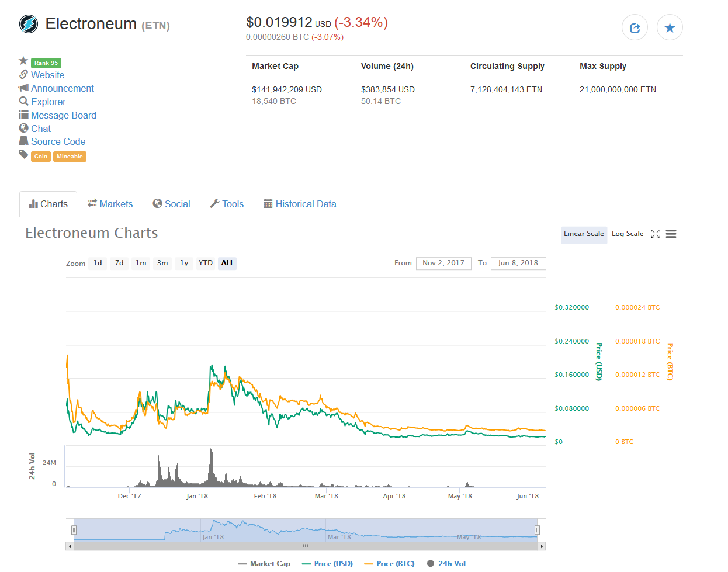The height and width of the screenshot is (572, 728).
Task: Zoom chart to YTD
Action: coord(206,263)
